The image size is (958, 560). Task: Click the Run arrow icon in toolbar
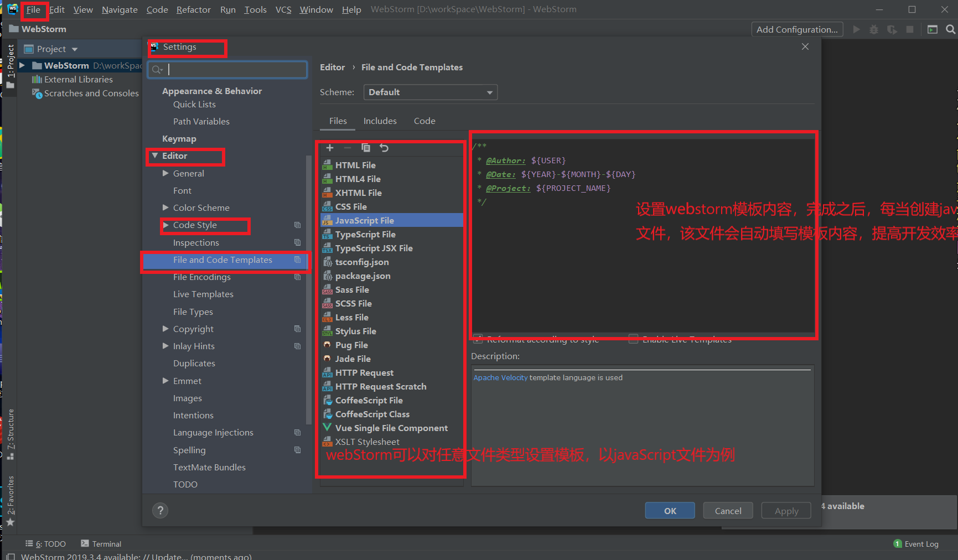[856, 29]
